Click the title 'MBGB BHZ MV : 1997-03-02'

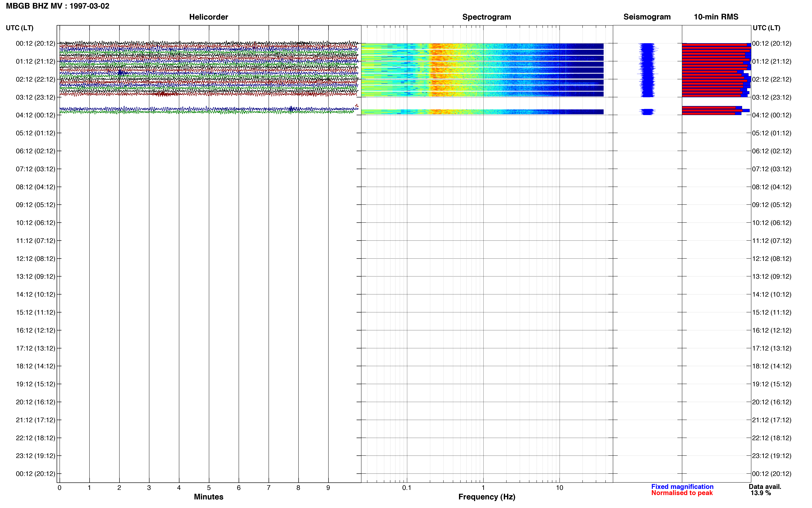click(57, 6)
